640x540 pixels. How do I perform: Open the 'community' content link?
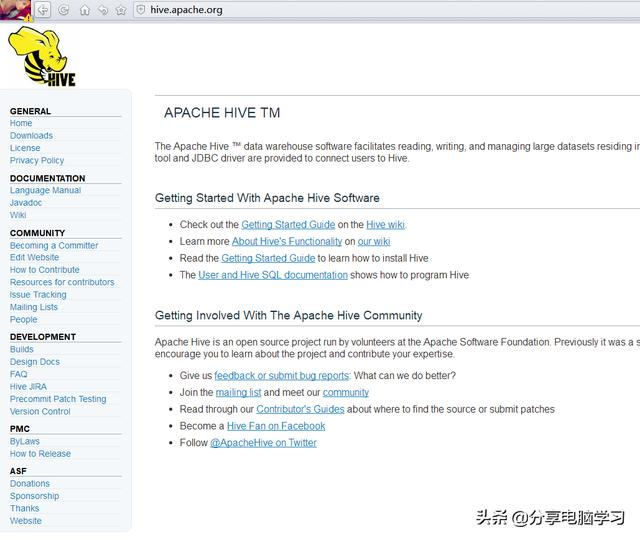pos(346,392)
